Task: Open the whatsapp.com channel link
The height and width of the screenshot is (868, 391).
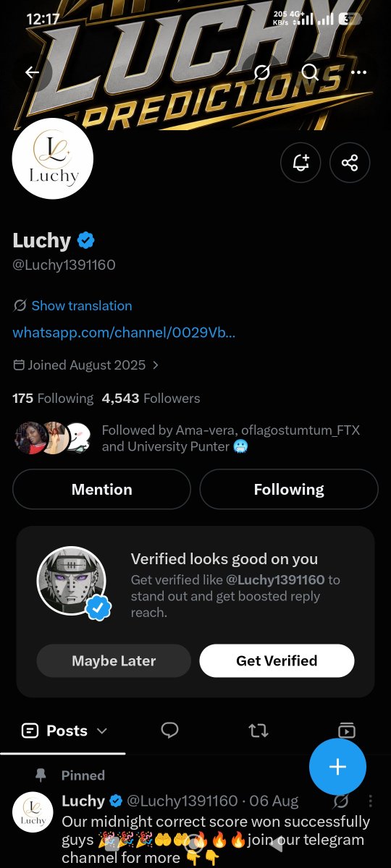Action: click(x=124, y=333)
